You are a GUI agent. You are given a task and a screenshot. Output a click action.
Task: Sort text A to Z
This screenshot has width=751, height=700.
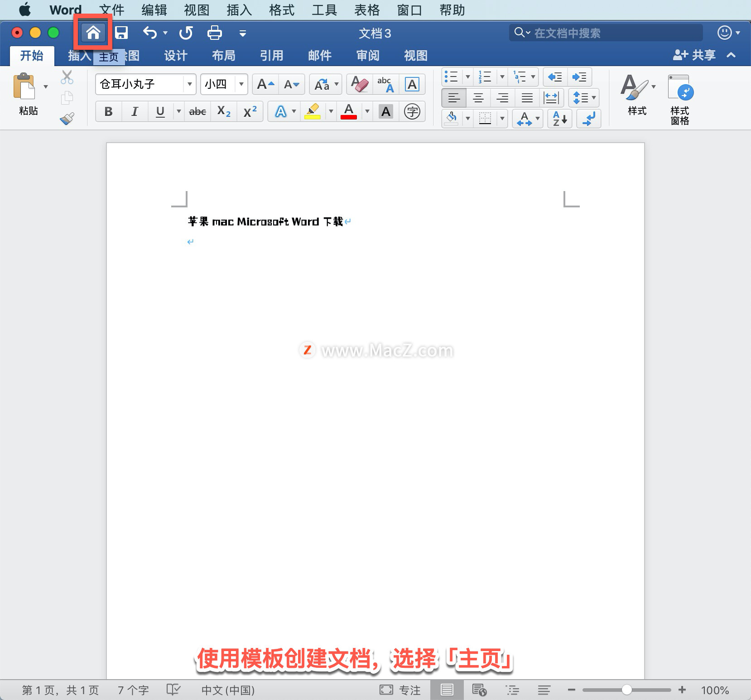click(x=560, y=119)
